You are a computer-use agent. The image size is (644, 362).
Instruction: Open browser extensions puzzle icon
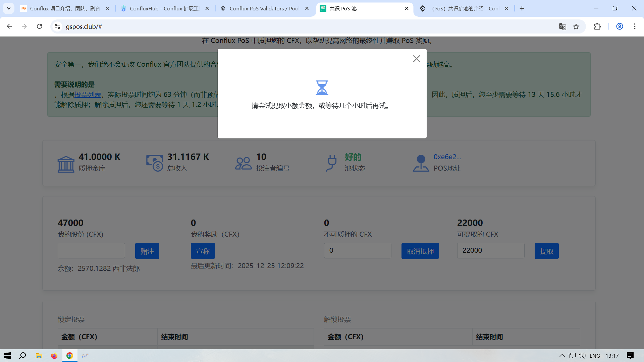tap(597, 26)
